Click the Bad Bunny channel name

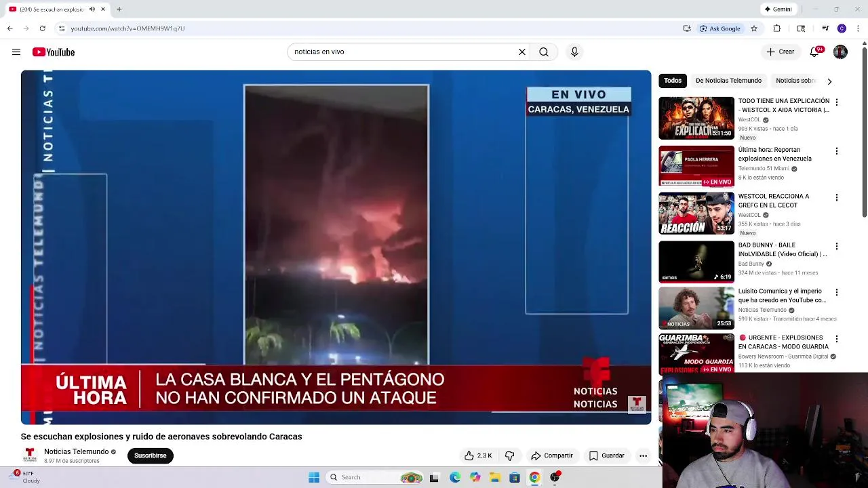pyautogui.click(x=751, y=264)
